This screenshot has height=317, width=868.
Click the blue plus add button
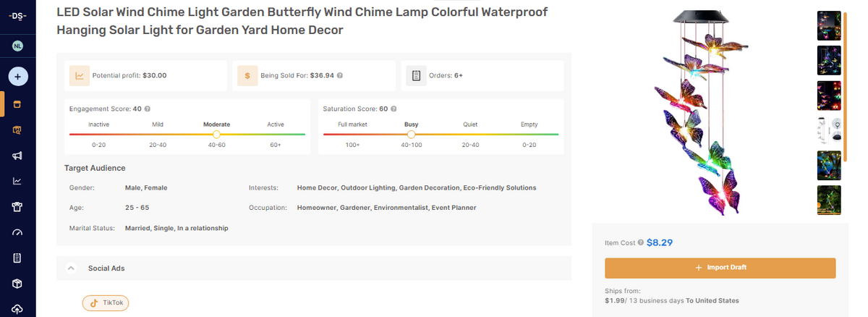pyautogui.click(x=17, y=75)
